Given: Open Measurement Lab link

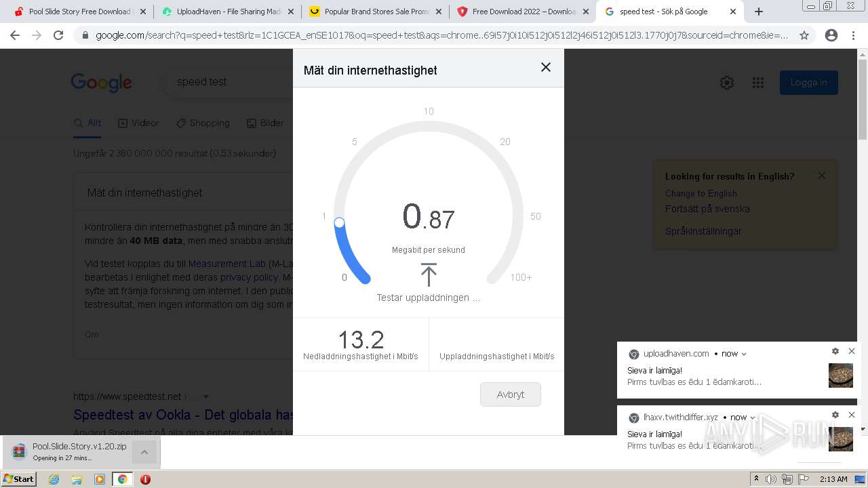Looking at the screenshot, I should 227,264.
